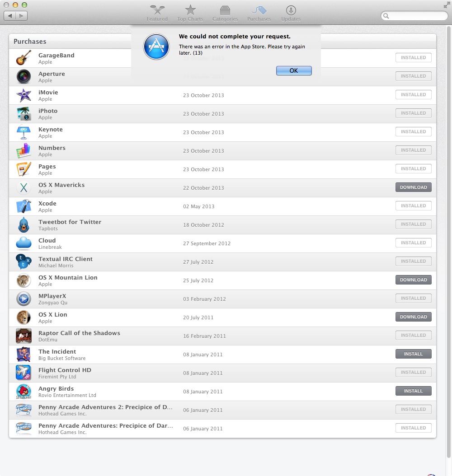452x476 pixels.
Task: Click the iPhoto app icon
Action: tap(24, 113)
